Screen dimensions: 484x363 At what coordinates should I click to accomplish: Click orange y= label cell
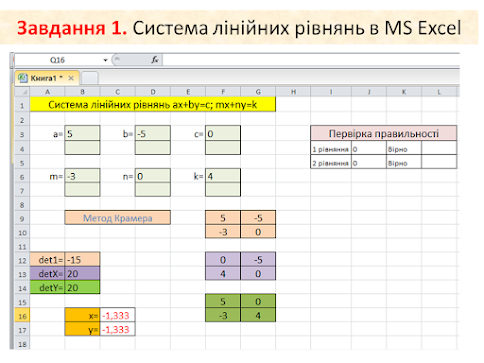(82, 329)
